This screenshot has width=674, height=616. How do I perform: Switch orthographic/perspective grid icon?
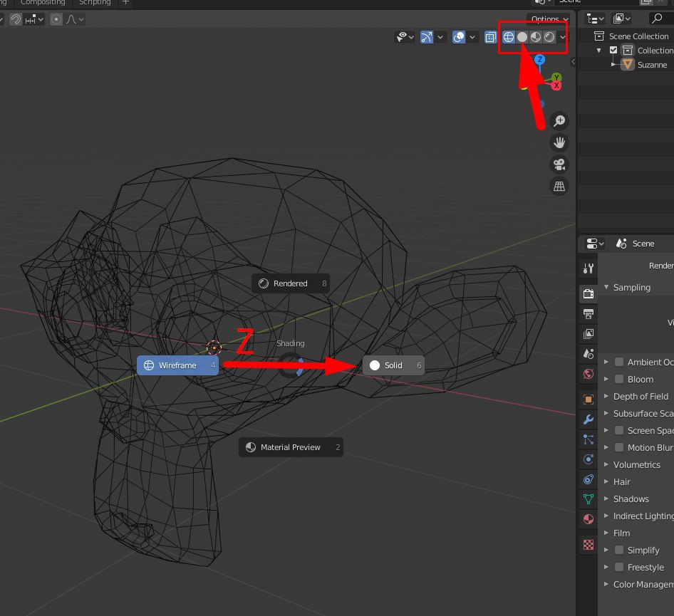pyautogui.click(x=559, y=187)
